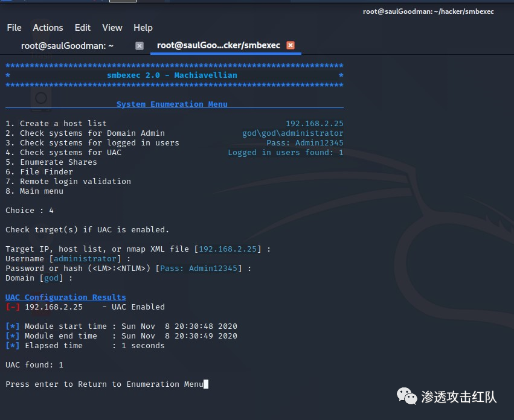Click the [*] marker beside Elapsed time
This screenshot has width=514, height=420.
(12, 346)
